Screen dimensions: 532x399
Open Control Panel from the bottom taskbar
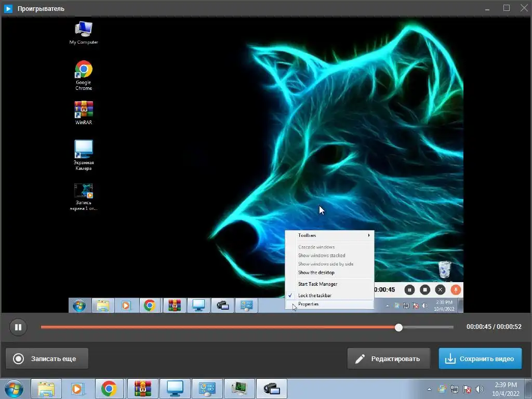[207, 389]
